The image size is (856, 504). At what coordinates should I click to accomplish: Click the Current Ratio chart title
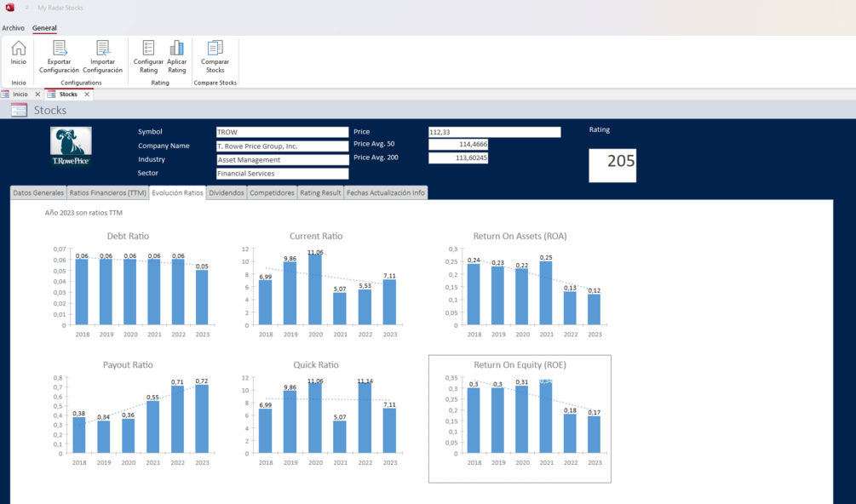pos(316,236)
